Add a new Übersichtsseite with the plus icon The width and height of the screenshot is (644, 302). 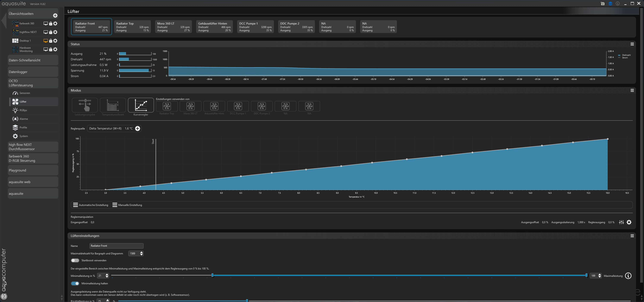pyautogui.click(x=55, y=16)
